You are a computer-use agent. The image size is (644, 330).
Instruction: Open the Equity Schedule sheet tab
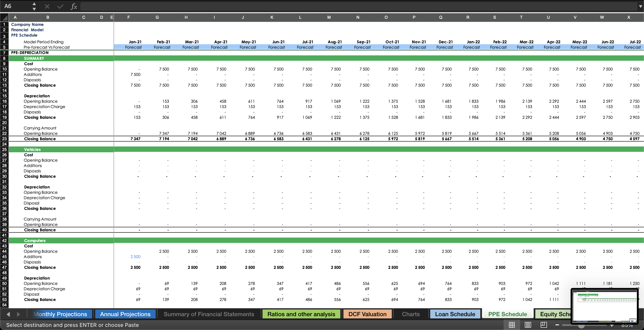pos(554,314)
